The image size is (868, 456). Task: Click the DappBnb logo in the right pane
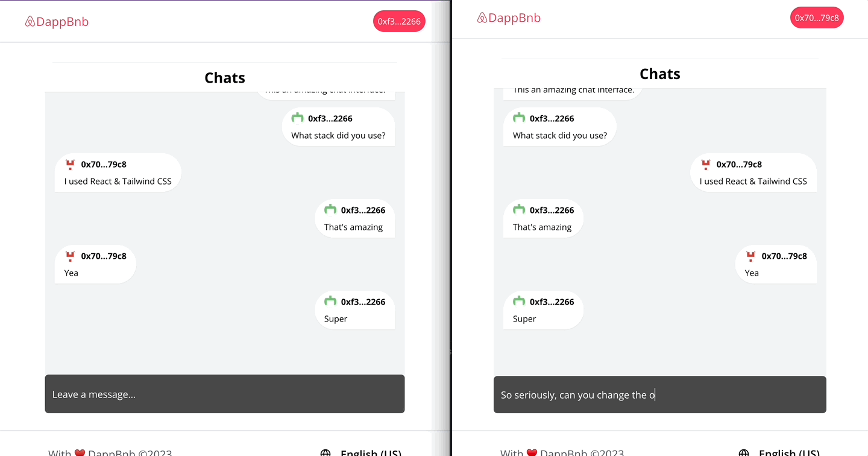click(509, 18)
